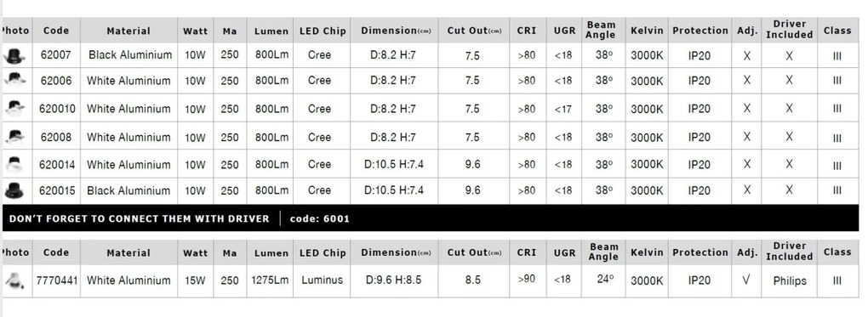The width and height of the screenshot is (868, 317).
Task: Click the adjustable spotlight photo for 7770441
Action: pos(15,280)
